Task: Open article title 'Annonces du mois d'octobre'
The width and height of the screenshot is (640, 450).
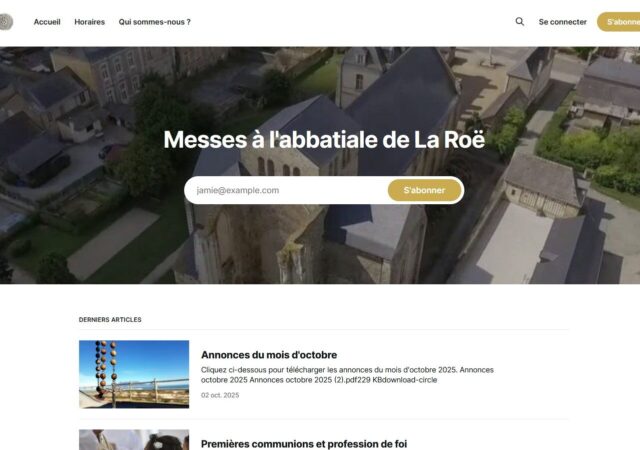Action: (269, 354)
